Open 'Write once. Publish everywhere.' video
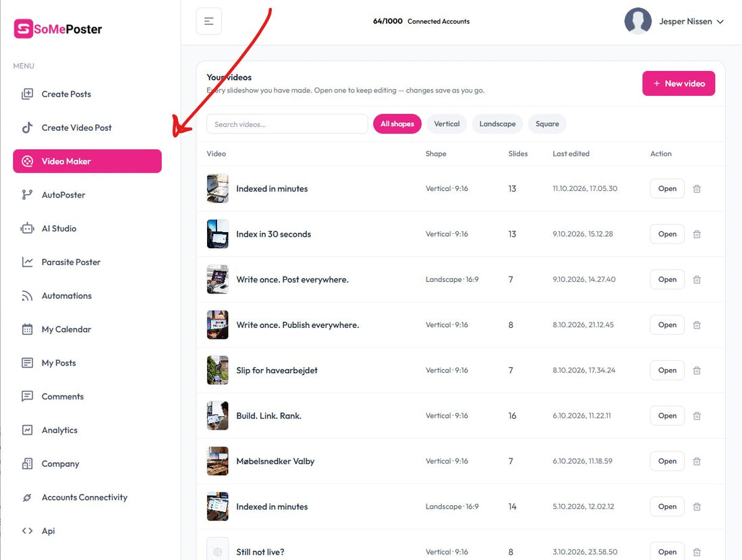Image resolution: width=742 pixels, height=560 pixels. pos(667,325)
